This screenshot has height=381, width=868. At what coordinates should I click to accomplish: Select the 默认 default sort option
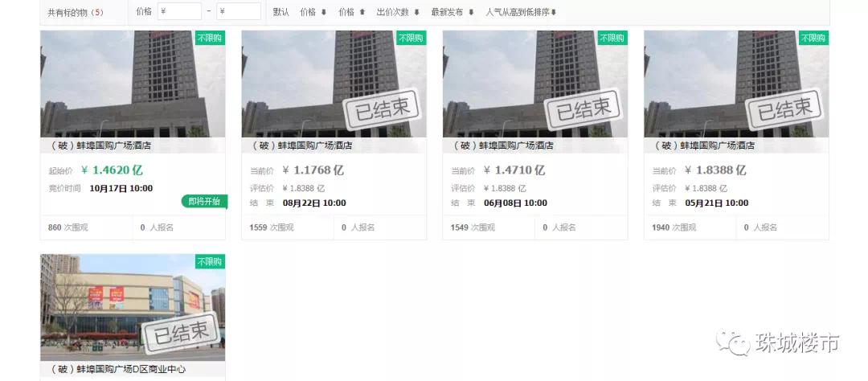click(x=280, y=12)
